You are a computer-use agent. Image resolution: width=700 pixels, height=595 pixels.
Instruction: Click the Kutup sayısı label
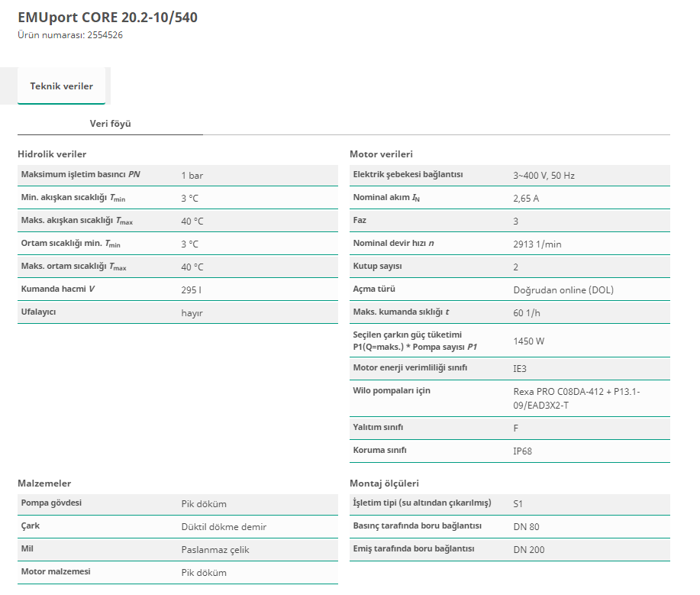(x=378, y=267)
